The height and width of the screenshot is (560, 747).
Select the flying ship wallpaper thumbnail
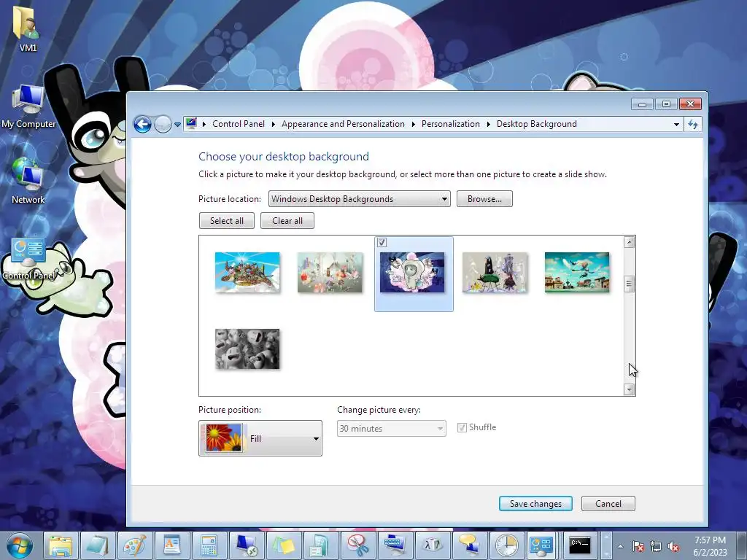(x=247, y=272)
